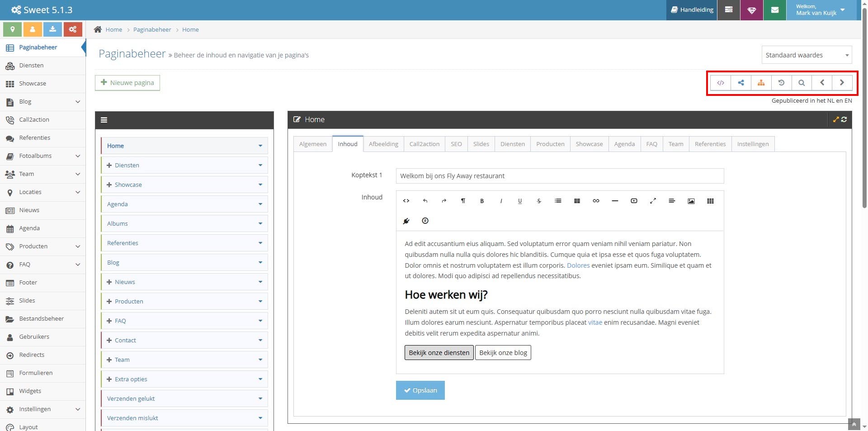Insert horizontal line in editor
Image resolution: width=868 pixels, height=431 pixels.
pos(615,201)
